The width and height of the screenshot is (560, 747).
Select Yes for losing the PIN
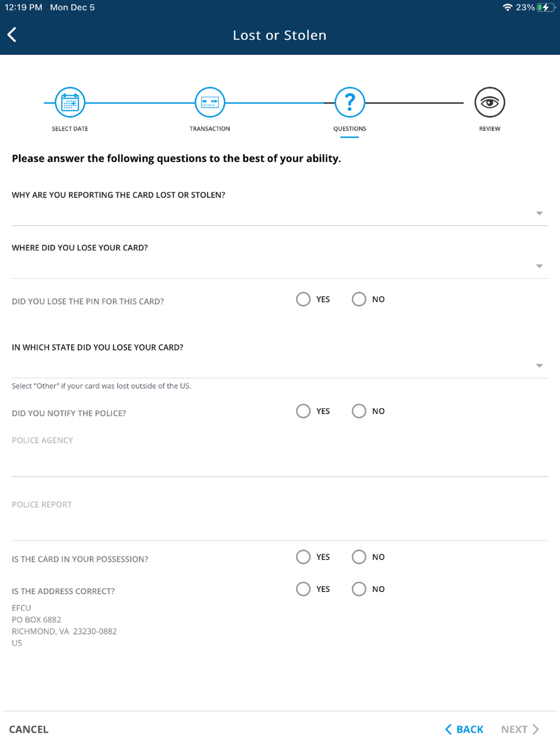click(x=304, y=300)
